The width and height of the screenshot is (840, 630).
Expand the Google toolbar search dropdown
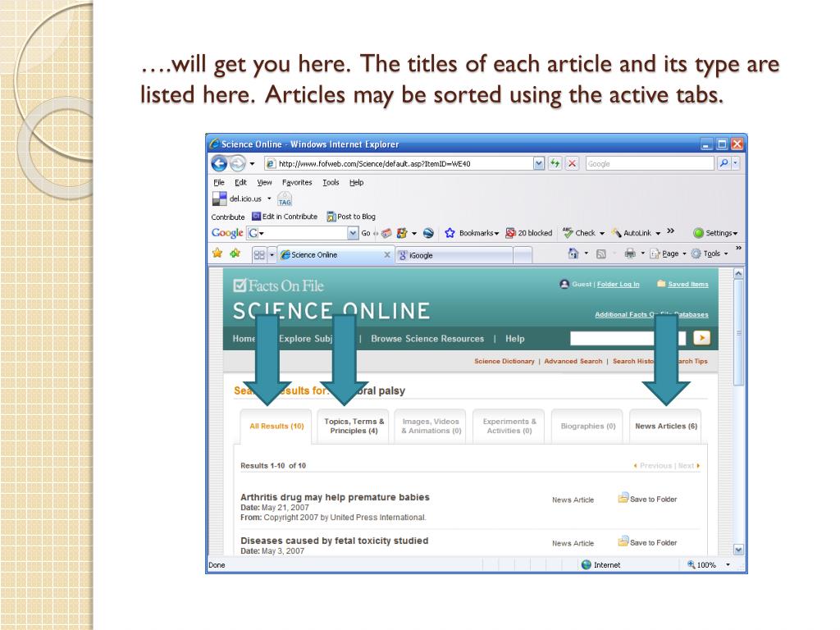tap(353, 234)
